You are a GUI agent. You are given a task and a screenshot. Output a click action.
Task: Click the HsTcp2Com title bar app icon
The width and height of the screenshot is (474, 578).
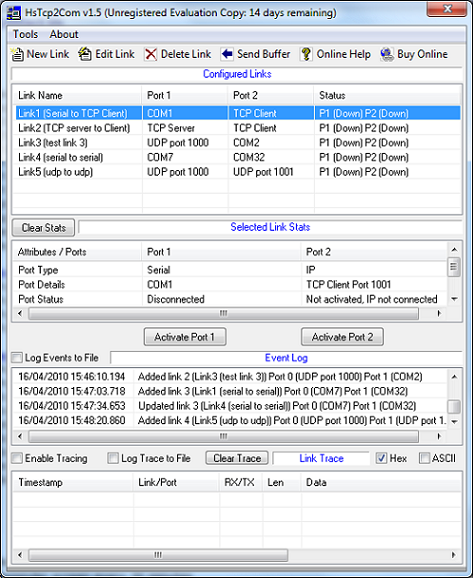(14, 13)
